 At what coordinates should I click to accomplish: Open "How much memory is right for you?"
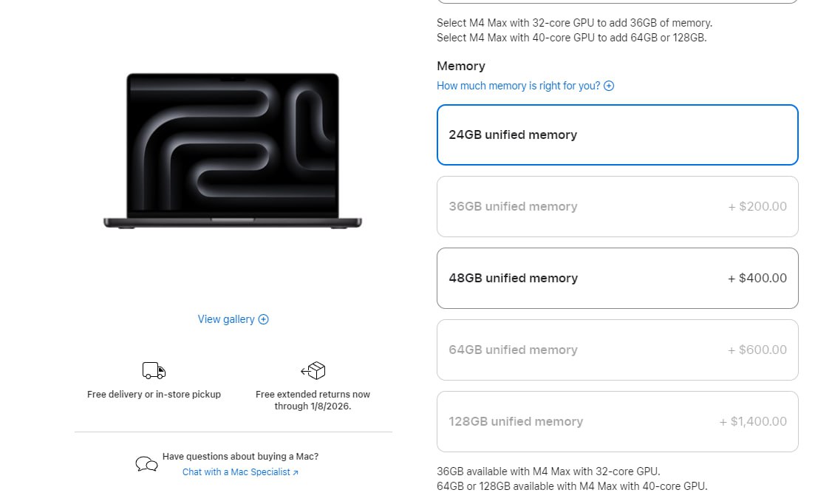click(518, 86)
